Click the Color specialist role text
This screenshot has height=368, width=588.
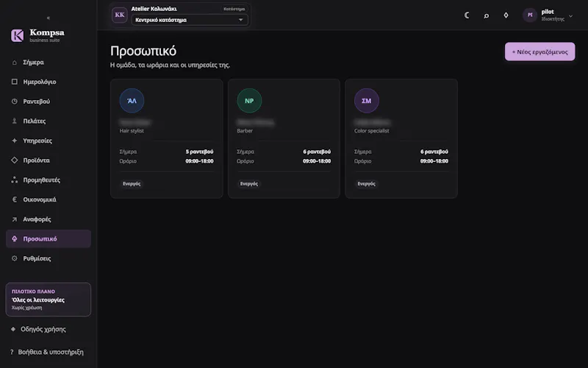pyautogui.click(x=372, y=131)
